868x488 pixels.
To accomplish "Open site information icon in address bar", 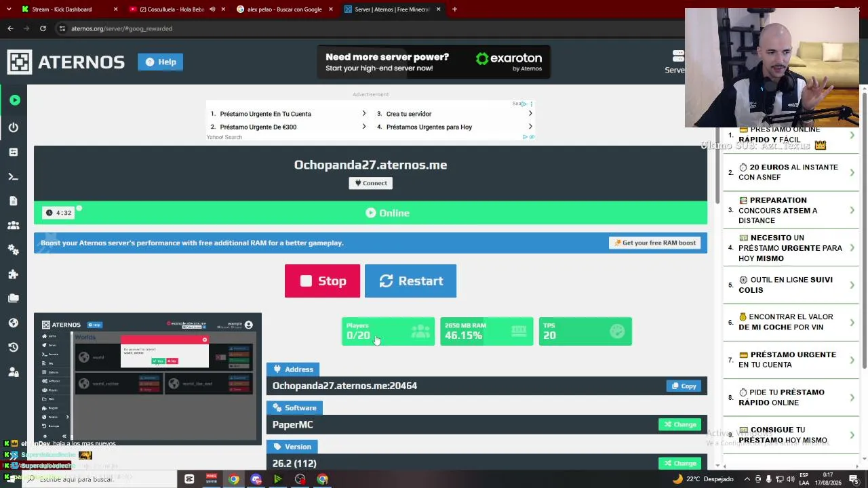I will coord(62,28).
